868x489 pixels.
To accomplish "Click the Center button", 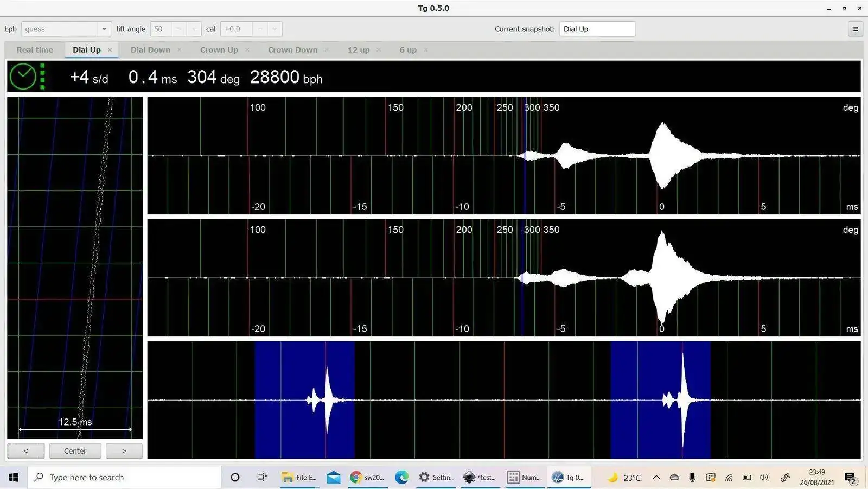I will 75,451.
